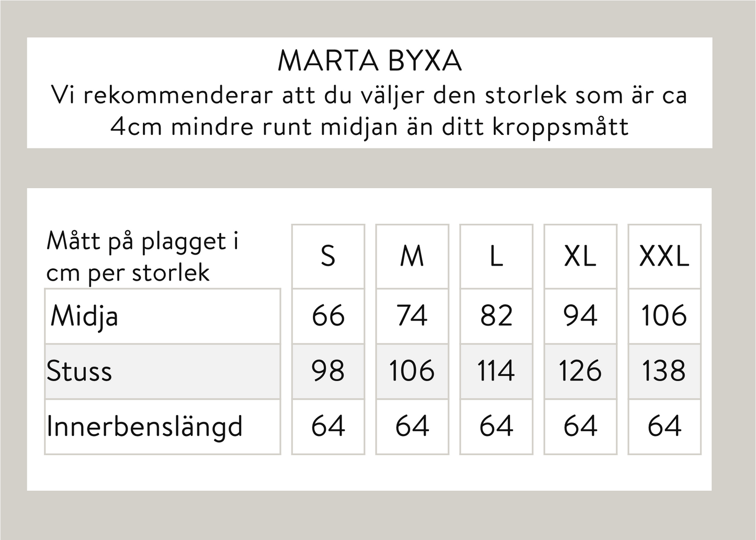Image resolution: width=756 pixels, height=540 pixels.
Task: Click the XL column header
Action: click(580, 256)
